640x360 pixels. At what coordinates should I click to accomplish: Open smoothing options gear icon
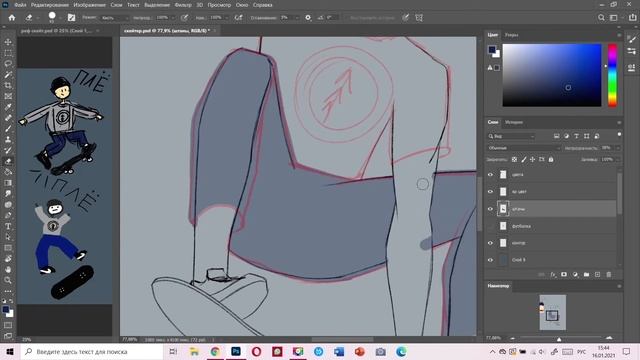point(308,18)
